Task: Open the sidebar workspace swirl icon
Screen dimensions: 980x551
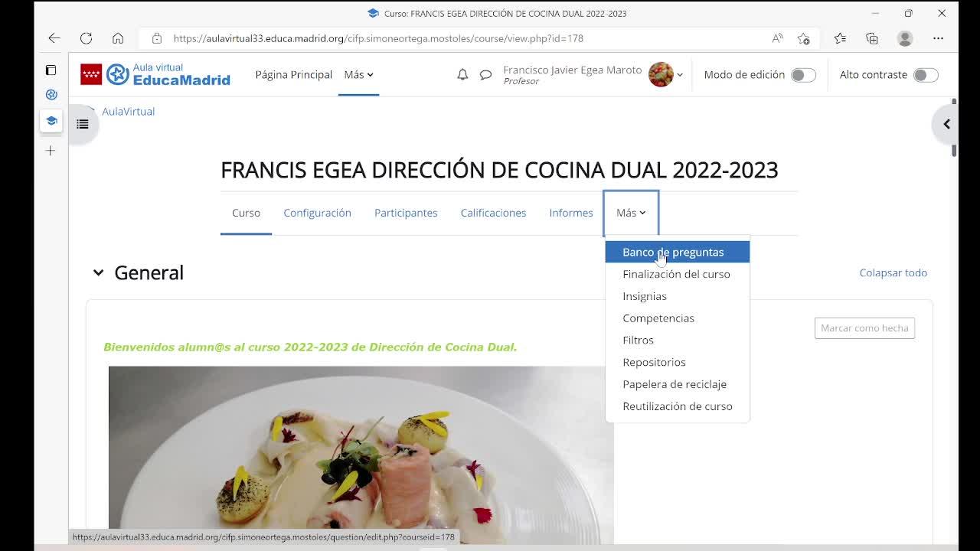Action: (x=51, y=95)
